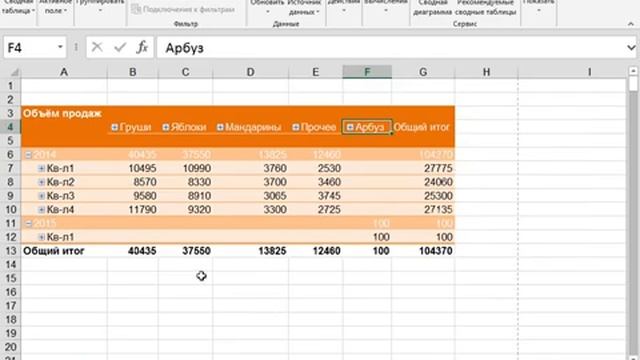Screen dimensions: 640x360
Task: Click the cell with value 3460
Action: 316,182
